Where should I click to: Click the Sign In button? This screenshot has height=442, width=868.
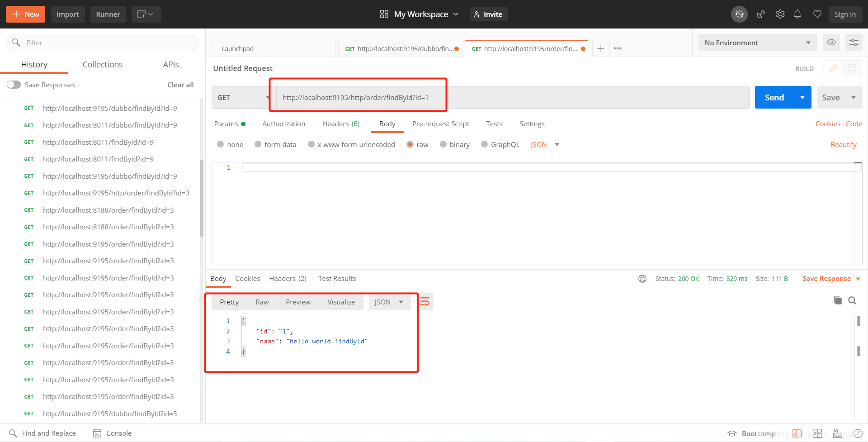pyautogui.click(x=845, y=14)
